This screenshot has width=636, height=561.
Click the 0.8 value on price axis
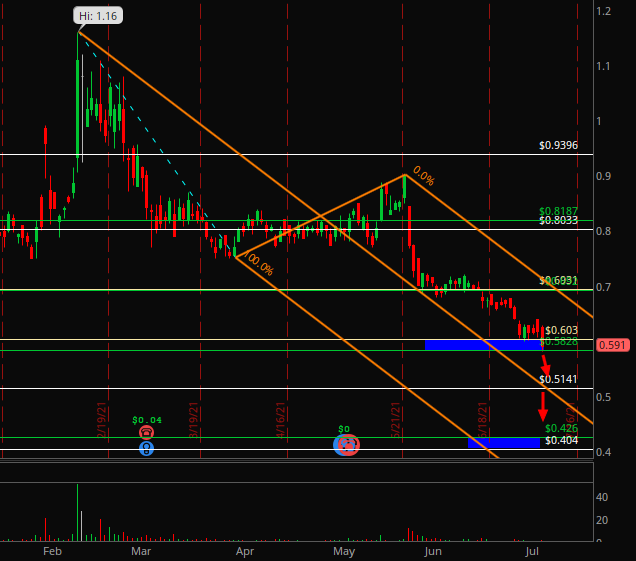click(x=603, y=231)
